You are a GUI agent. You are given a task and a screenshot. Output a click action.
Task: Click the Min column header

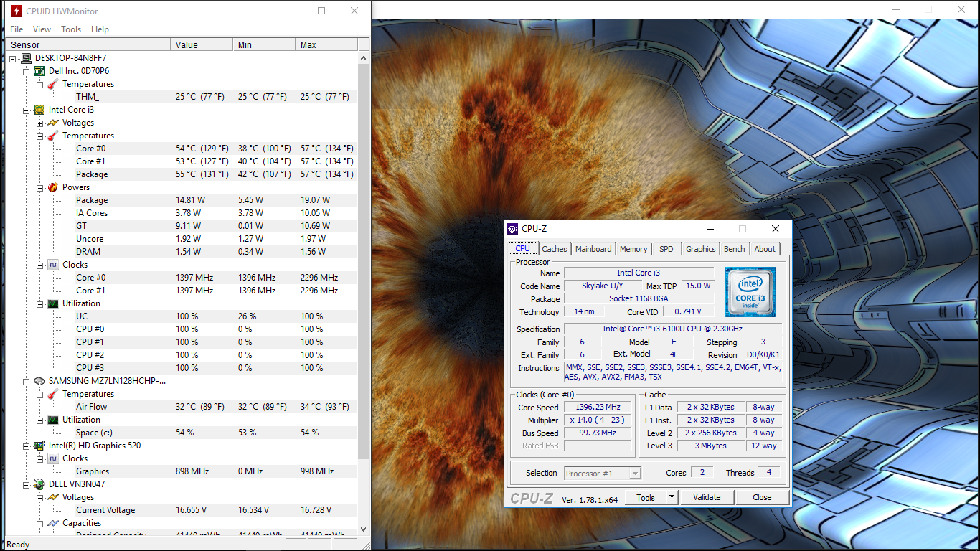pyautogui.click(x=265, y=44)
